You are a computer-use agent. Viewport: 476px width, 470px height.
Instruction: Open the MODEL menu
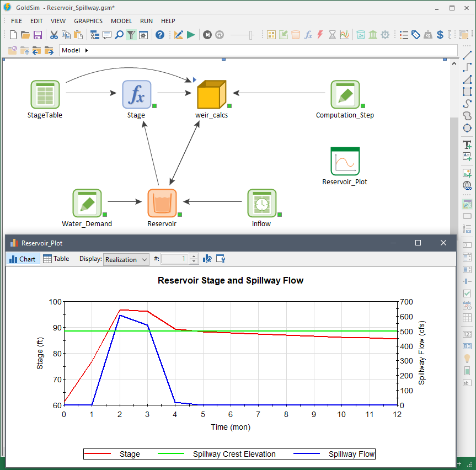point(121,21)
